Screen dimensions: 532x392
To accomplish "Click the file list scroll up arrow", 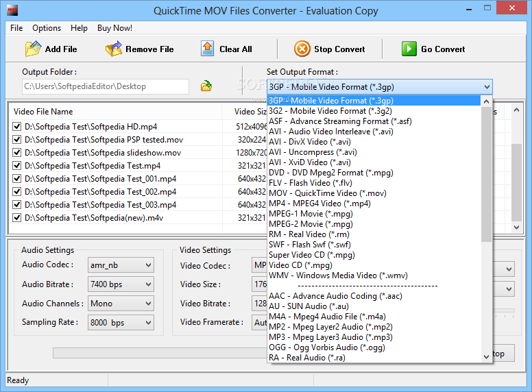I will tap(516, 110).
